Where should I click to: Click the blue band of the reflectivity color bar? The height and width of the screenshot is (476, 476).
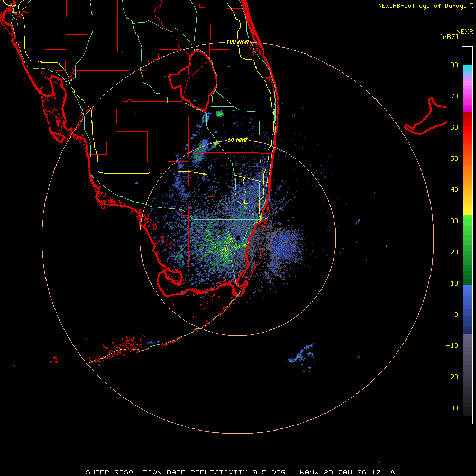click(467, 309)
